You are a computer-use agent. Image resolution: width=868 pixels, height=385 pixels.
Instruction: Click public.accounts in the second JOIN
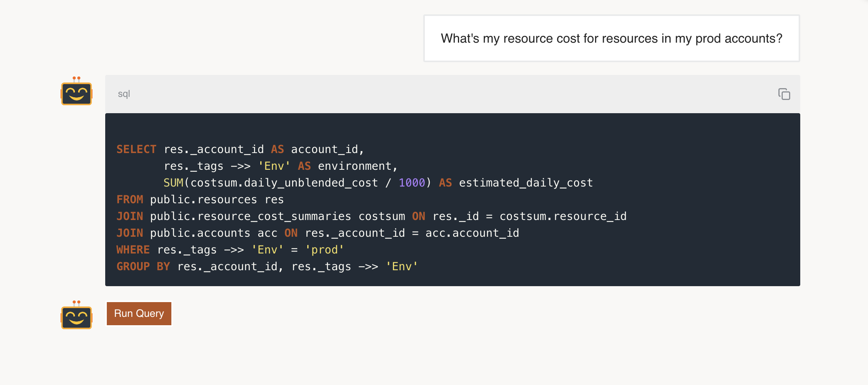(x=200, y=233)
